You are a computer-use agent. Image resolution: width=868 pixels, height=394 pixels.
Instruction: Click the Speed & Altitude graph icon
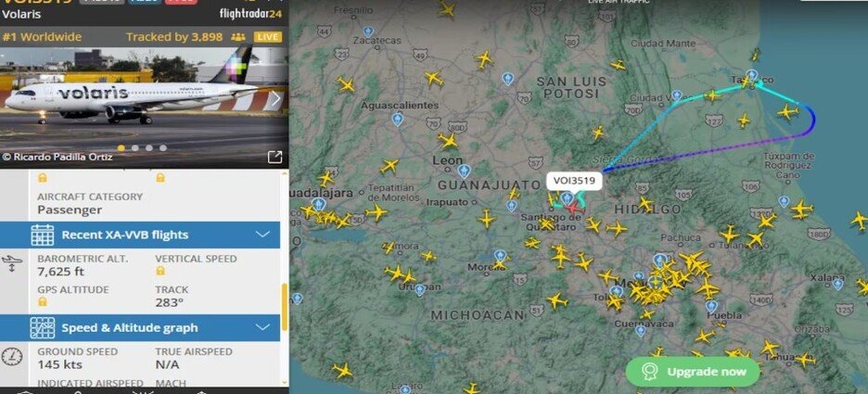click(x=42, y=327)
